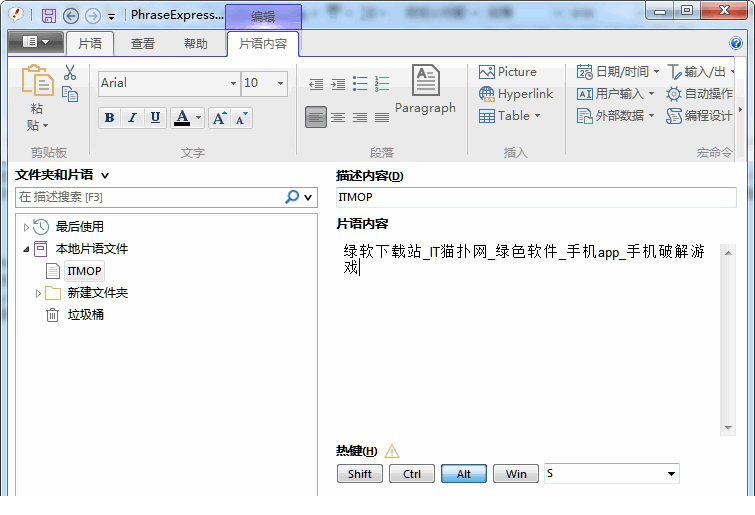The height and width of the screenshot is (515, 755).
Task: Copy selection with the copy icon
Action: pos(70,94)
